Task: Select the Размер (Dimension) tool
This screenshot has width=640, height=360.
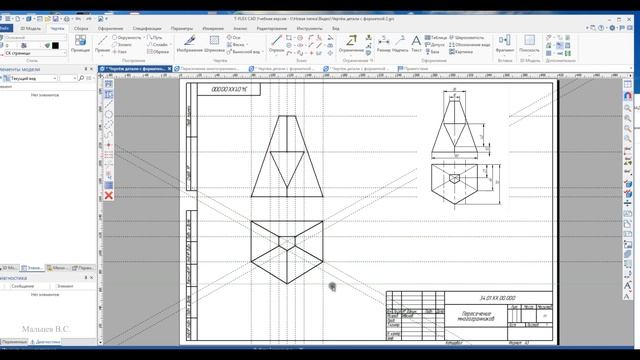Action: tap(383, 44)
